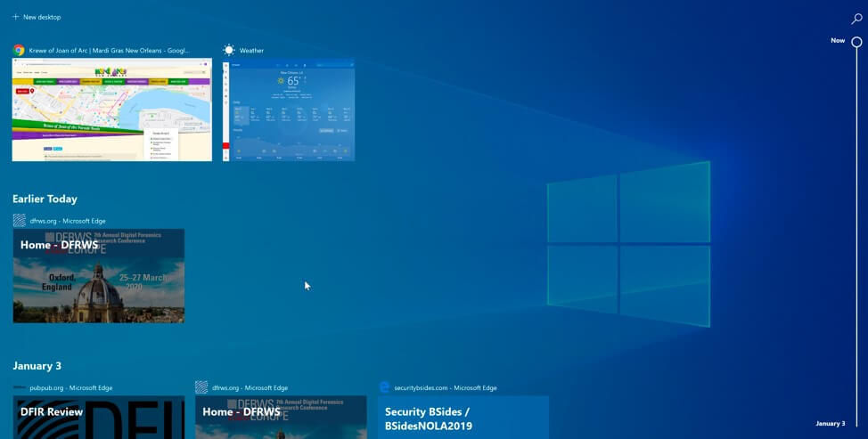Click the Weather window title text
The image size is (868, 439).
coord(251,51)
